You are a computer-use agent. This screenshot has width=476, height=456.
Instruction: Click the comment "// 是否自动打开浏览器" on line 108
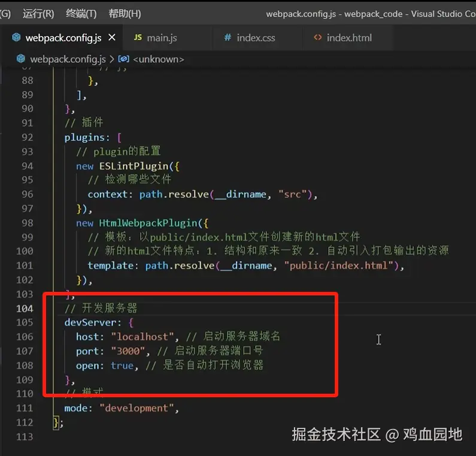[x=205, y=365]
